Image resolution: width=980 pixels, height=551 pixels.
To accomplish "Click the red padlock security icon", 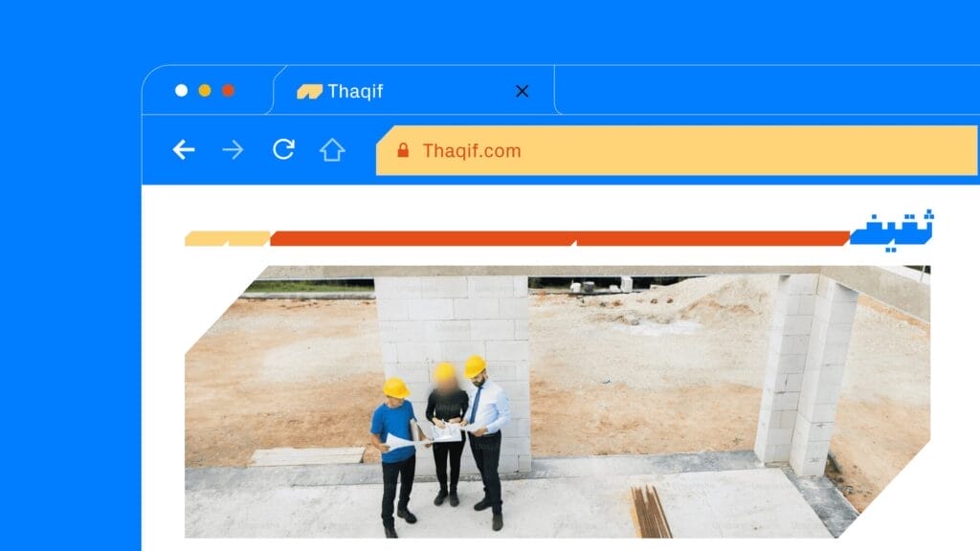I will coord(403,150).
